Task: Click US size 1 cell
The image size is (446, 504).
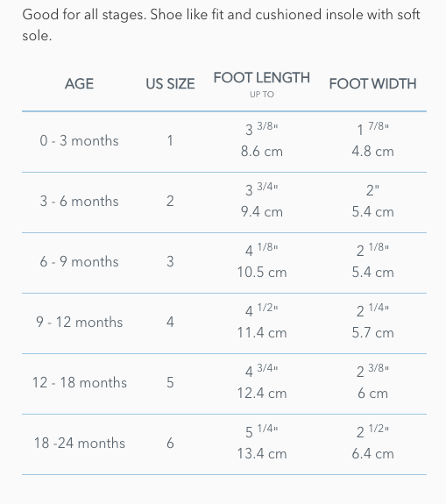Action: point(170,141)
